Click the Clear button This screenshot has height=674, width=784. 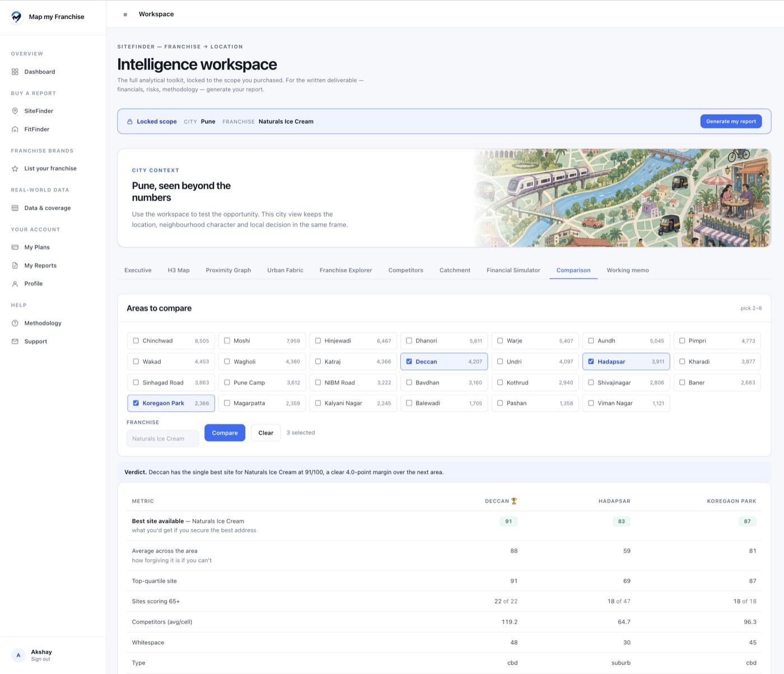266,433
